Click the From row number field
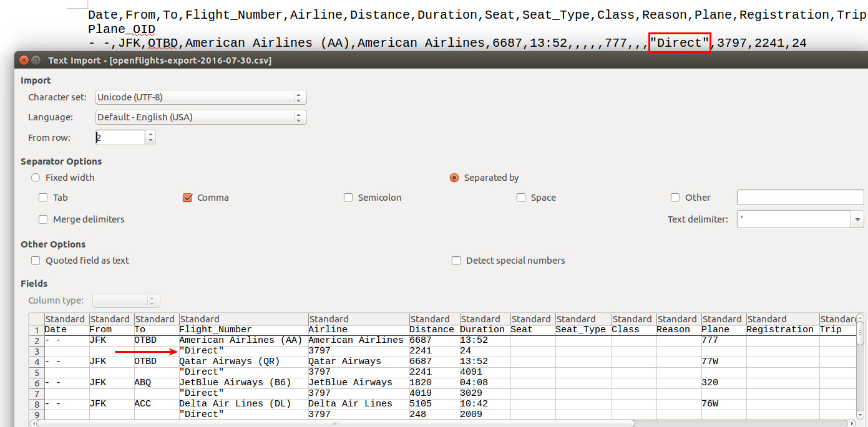 pos(120,138)
